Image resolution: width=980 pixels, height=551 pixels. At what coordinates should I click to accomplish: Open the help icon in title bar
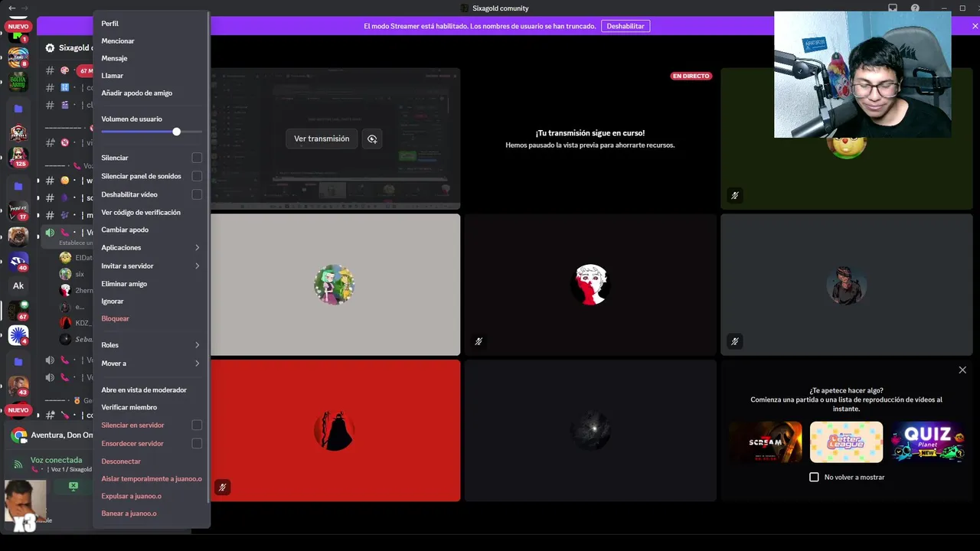[x=915, y=8]
